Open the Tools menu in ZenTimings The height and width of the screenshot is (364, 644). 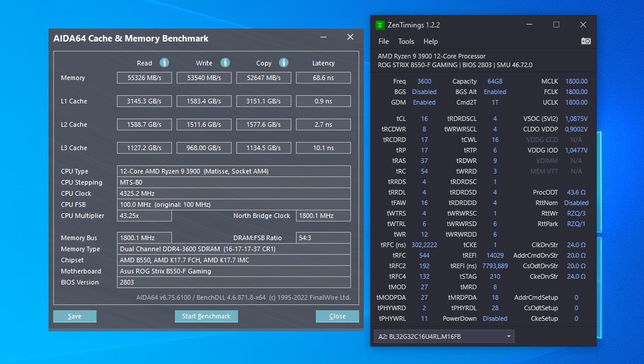(406, 41)
